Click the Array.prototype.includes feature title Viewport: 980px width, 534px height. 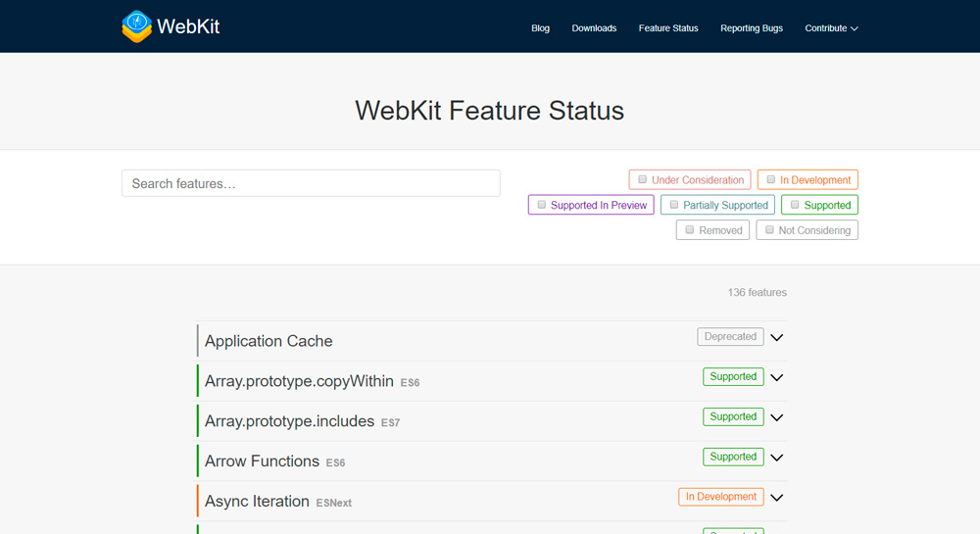pos(289,421)
